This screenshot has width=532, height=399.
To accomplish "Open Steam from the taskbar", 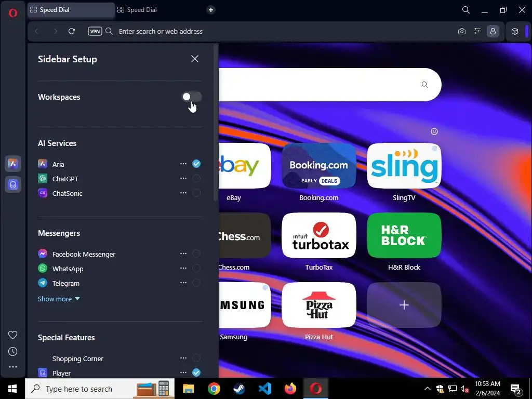I will [240, 389].
